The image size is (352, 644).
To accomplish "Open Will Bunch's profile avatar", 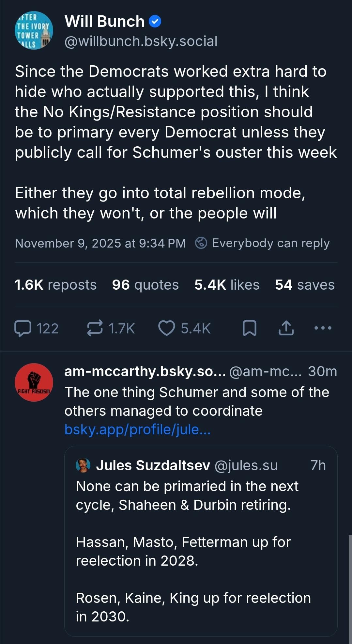I will click(x=34, y=30).
